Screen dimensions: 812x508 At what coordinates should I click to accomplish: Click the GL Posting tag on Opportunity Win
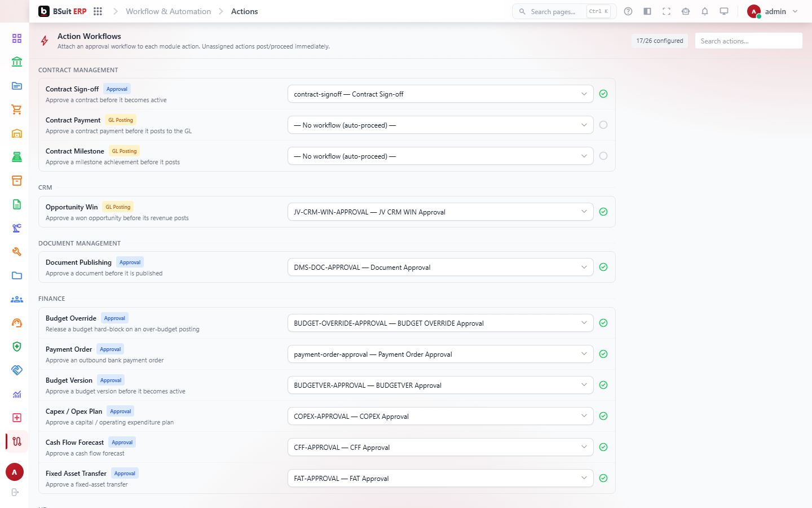click(118, 207)
